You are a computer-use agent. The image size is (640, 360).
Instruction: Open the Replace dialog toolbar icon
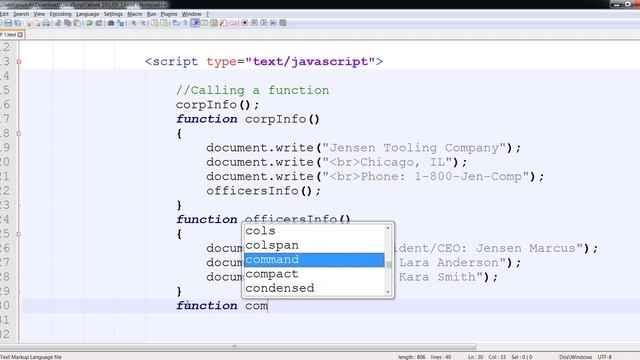[120, 23]
